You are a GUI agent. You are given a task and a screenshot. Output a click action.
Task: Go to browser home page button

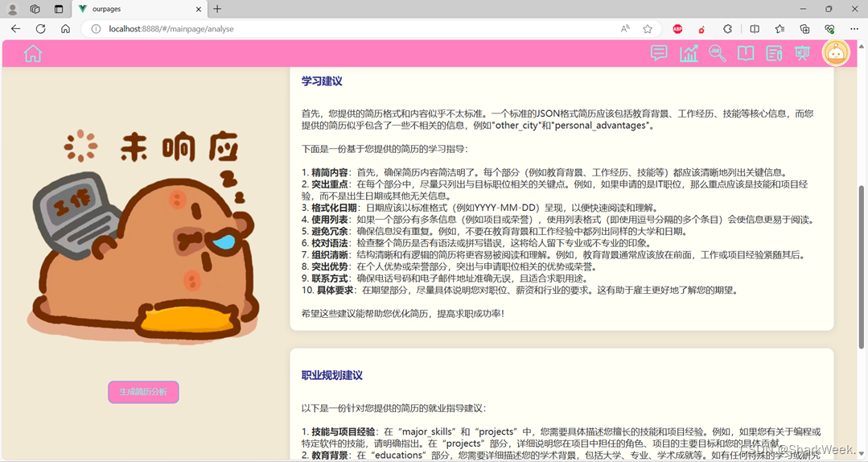point(65,29)
